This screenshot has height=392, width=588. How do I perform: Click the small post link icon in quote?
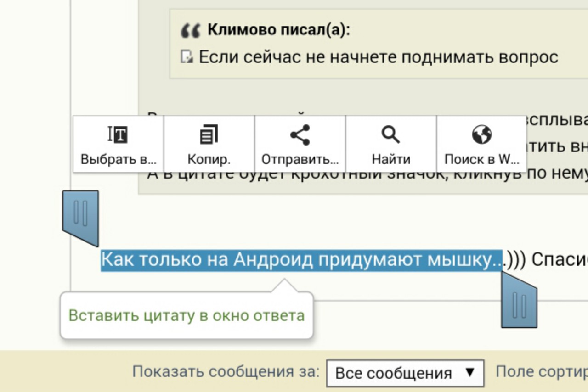click(x=187, y=57)
